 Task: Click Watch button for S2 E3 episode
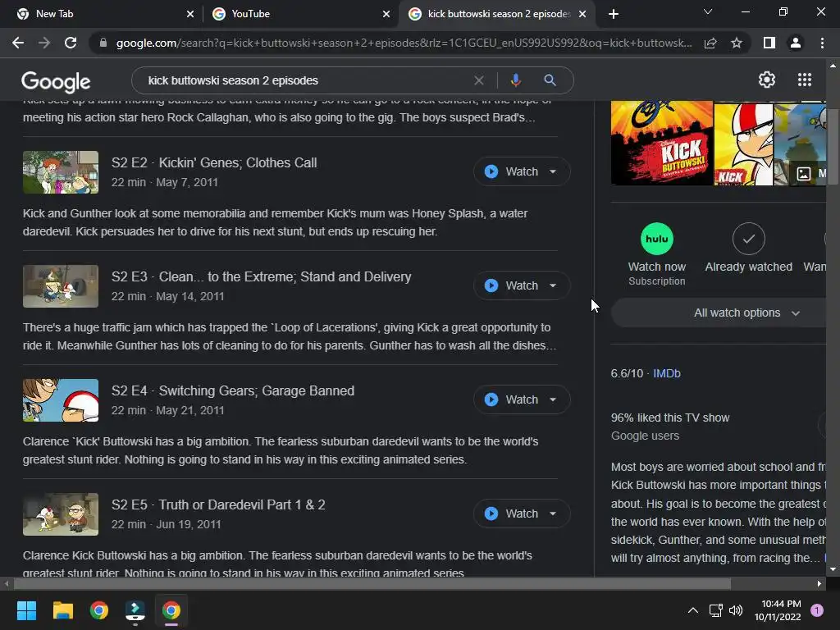521,285
